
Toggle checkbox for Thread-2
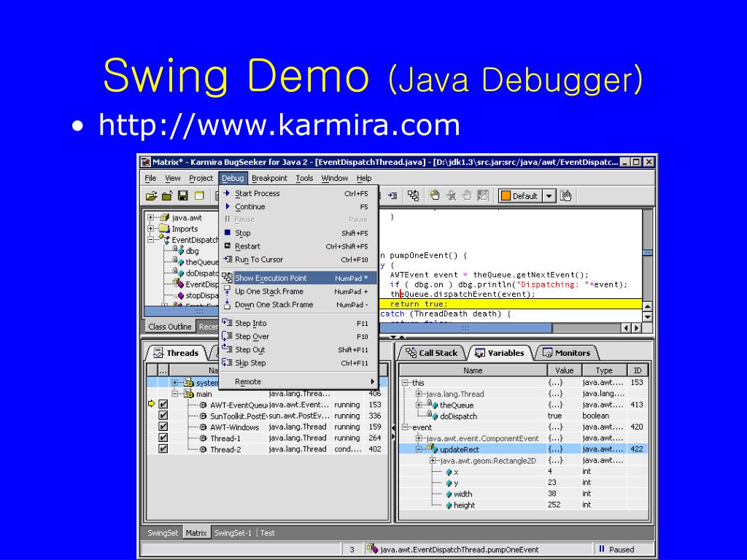tap(163, 448)
